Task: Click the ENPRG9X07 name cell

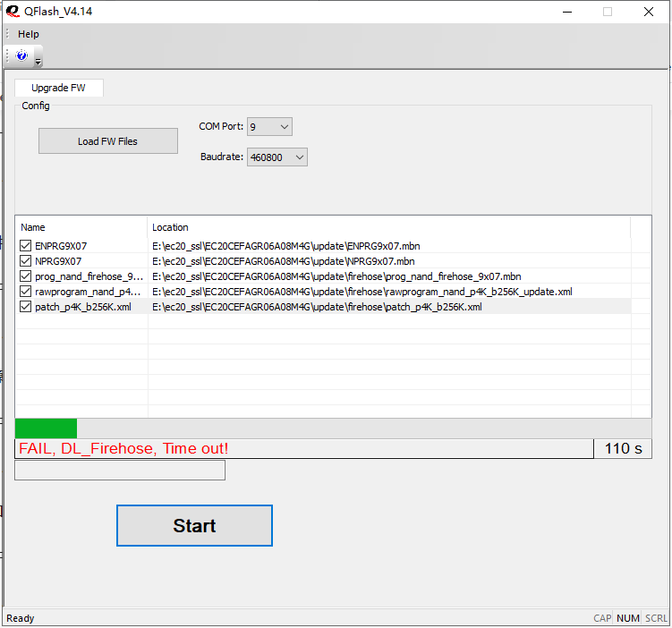Action: (61, 246)
